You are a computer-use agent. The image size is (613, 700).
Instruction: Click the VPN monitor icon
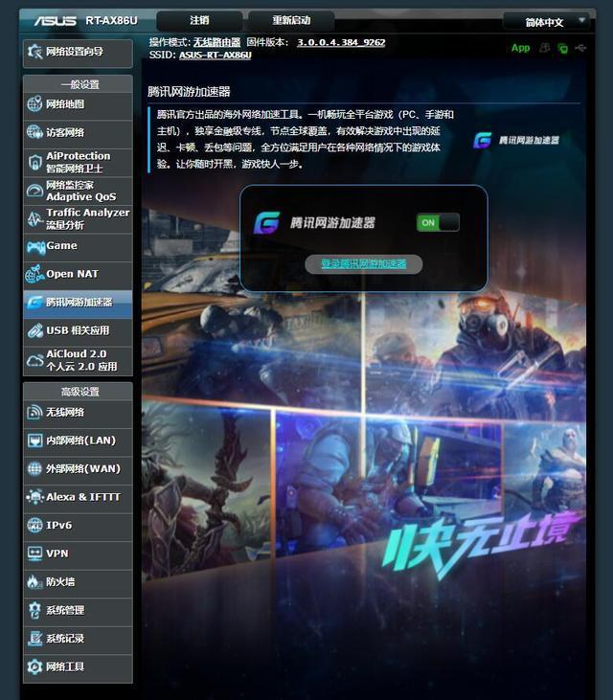tap(34, 553)
